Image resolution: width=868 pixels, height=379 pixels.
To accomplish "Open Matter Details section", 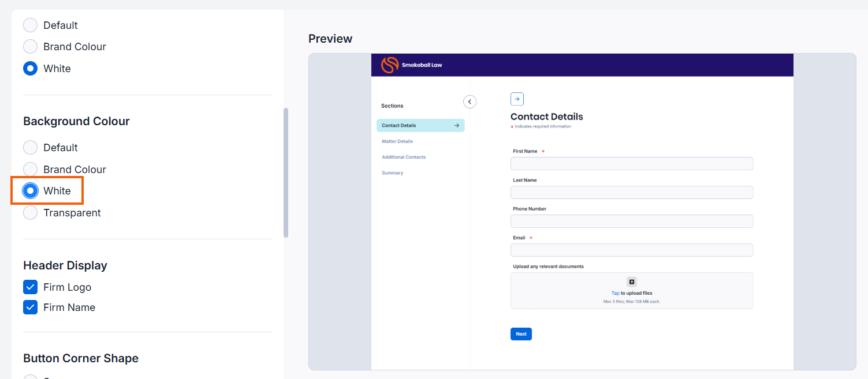I will pyautogui.click(x=397, y=141).
